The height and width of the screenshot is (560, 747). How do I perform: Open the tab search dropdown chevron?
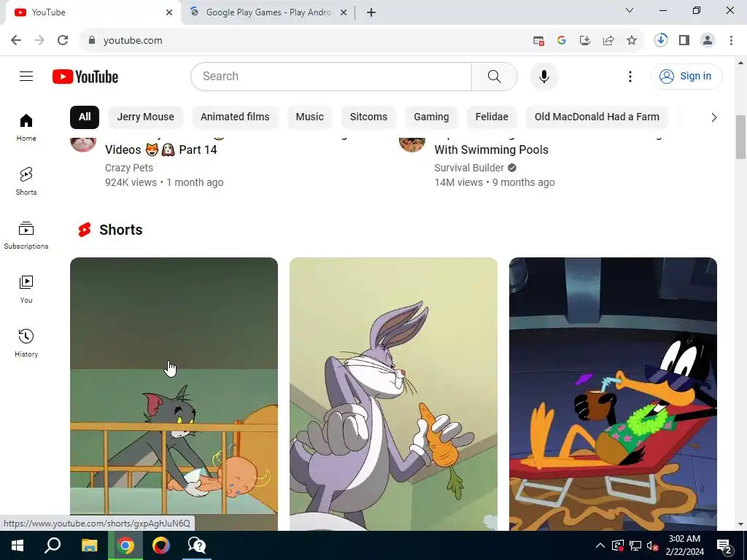[x=630, y=10]
